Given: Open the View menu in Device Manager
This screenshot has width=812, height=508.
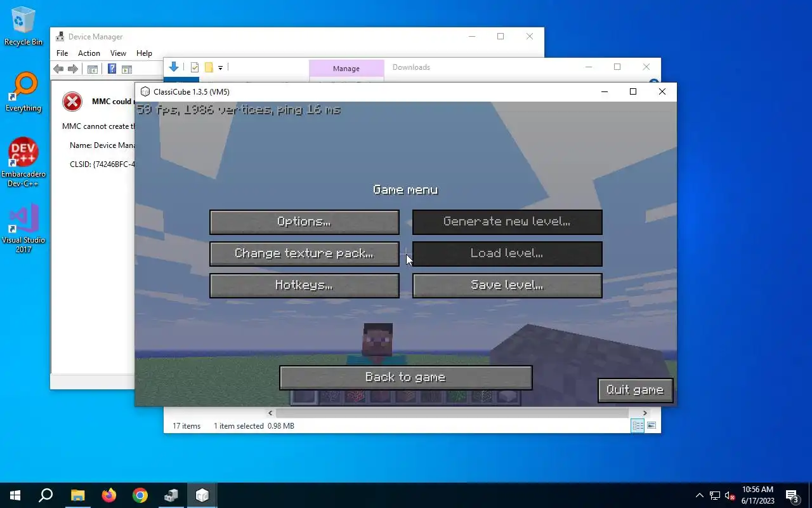Looking at the screenshot, I should 118,53.
